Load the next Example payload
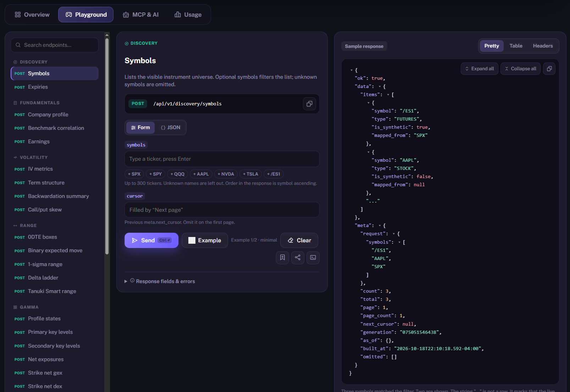The width and height of the screenshot is (570, 392). click(205, 241)
